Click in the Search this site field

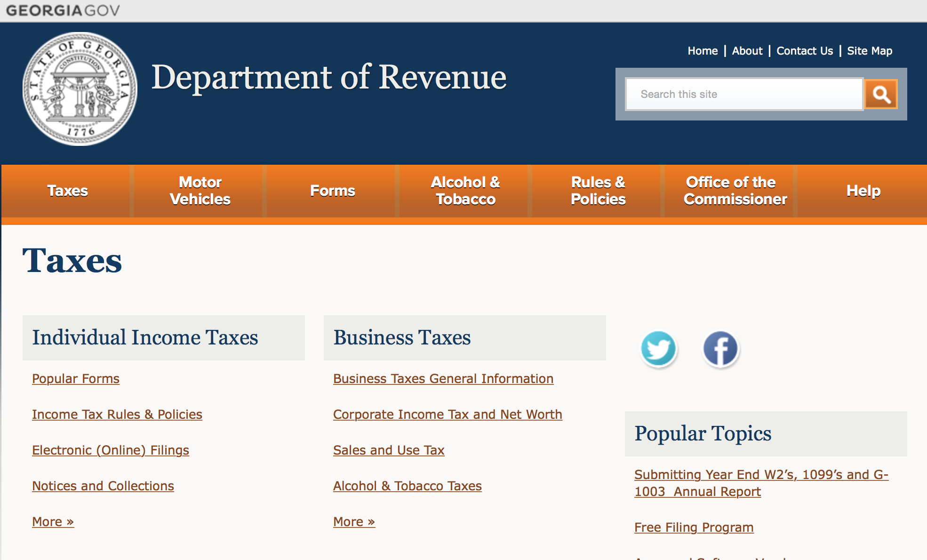[x=744, y=94]
